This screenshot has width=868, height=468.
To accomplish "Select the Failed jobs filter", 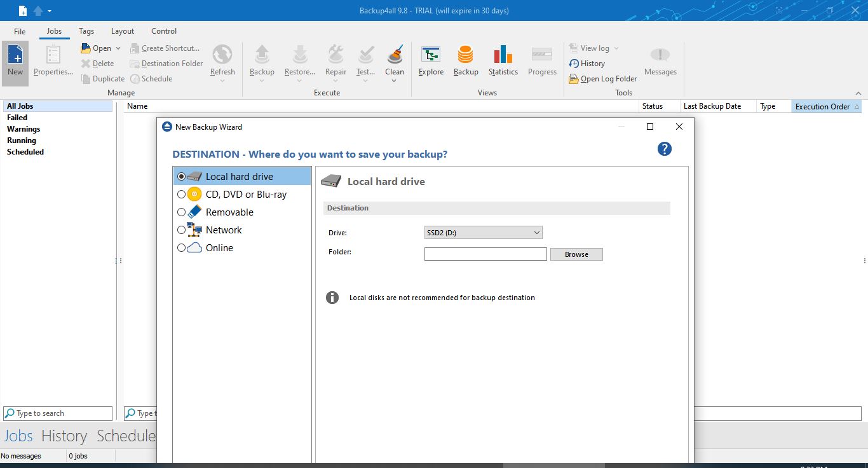I will pos(17,118).
